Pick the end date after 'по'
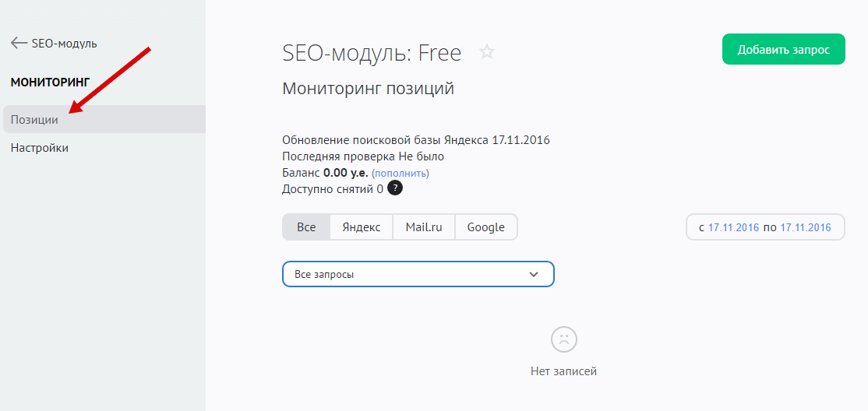The height and width of the screenshot is (411, 868). (x=806, y=227)
